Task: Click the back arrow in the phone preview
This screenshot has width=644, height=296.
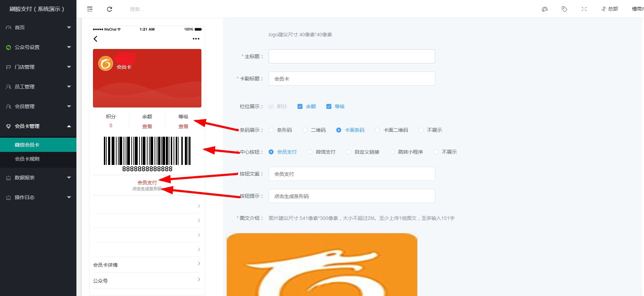Action: pos(95,39)
